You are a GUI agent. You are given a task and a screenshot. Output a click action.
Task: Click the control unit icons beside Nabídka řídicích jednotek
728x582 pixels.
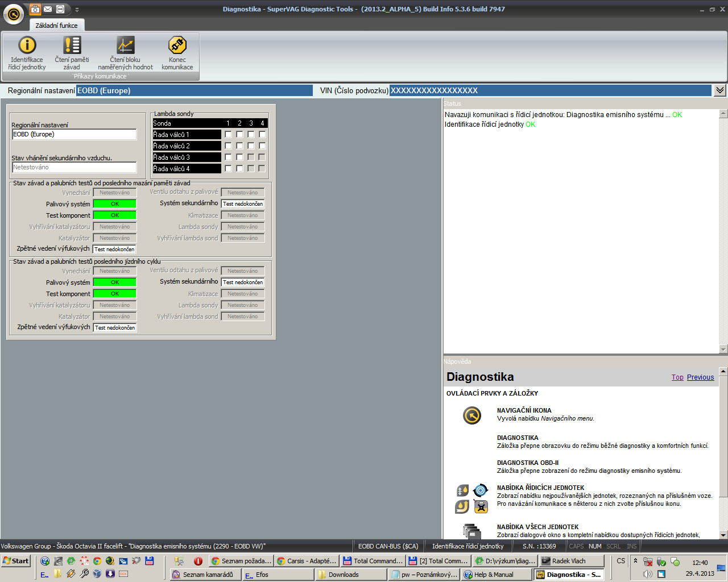point(472,498)
